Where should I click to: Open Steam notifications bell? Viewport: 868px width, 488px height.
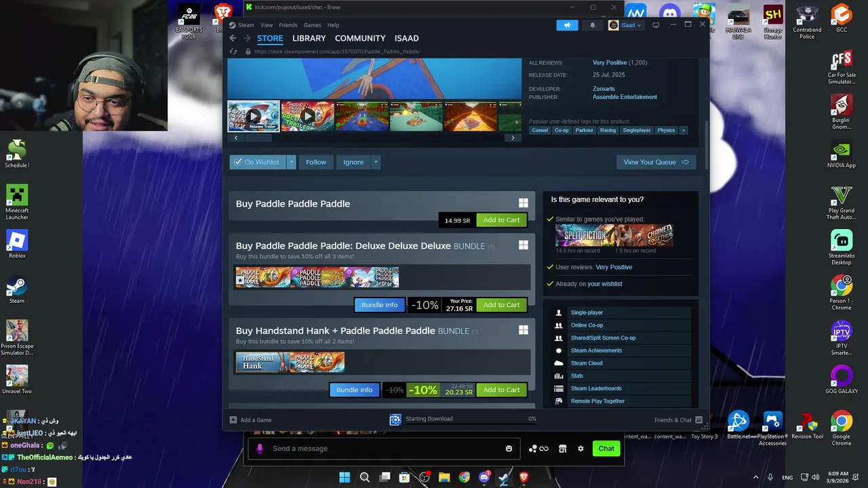coord(592,25)
